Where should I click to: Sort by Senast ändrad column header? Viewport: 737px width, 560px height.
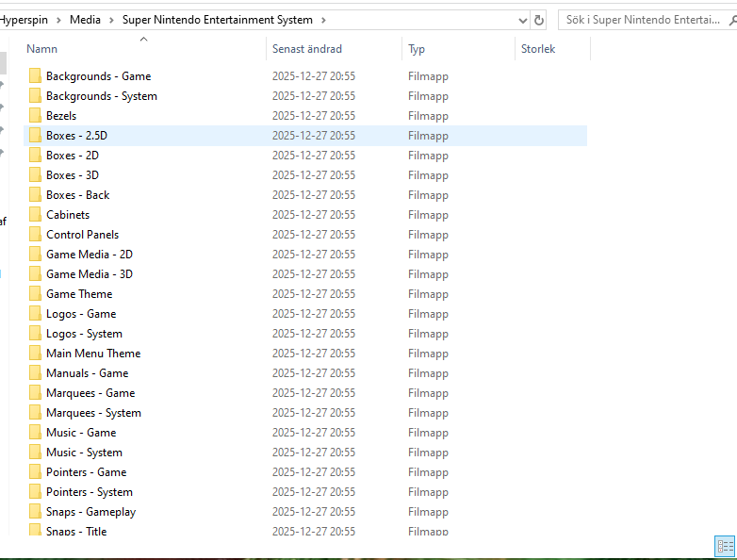307,49
